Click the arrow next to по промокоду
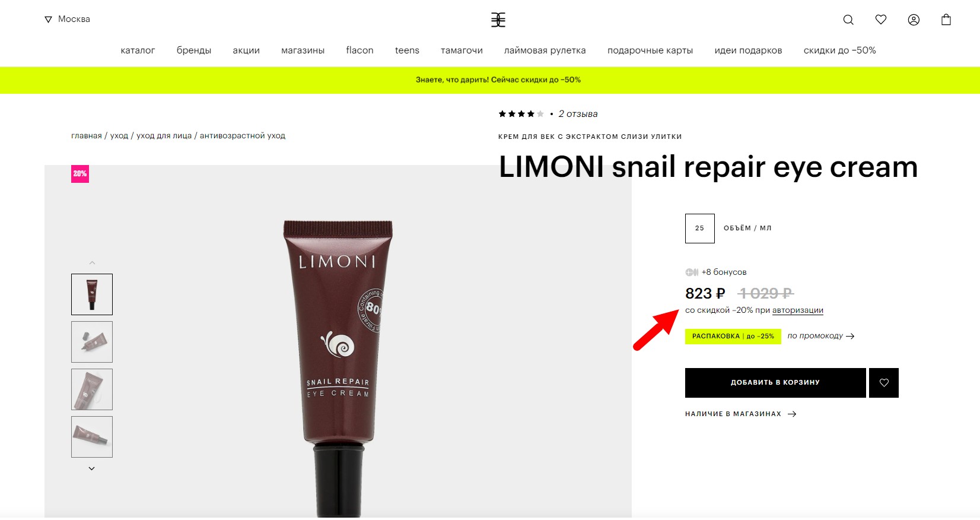Screen dimensions: 980x520 [x=850, y=336]
